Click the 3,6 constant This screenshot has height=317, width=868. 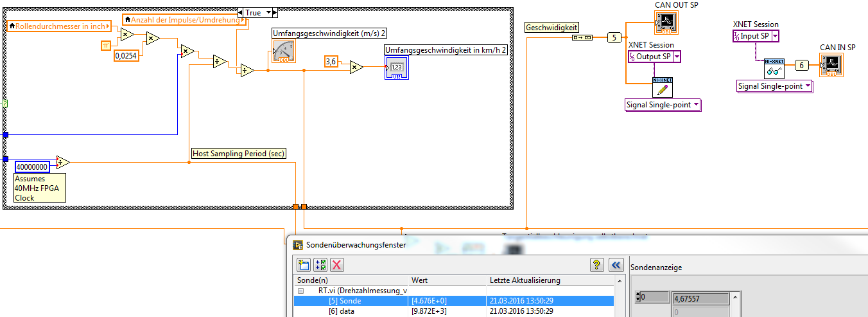(331, 62)
